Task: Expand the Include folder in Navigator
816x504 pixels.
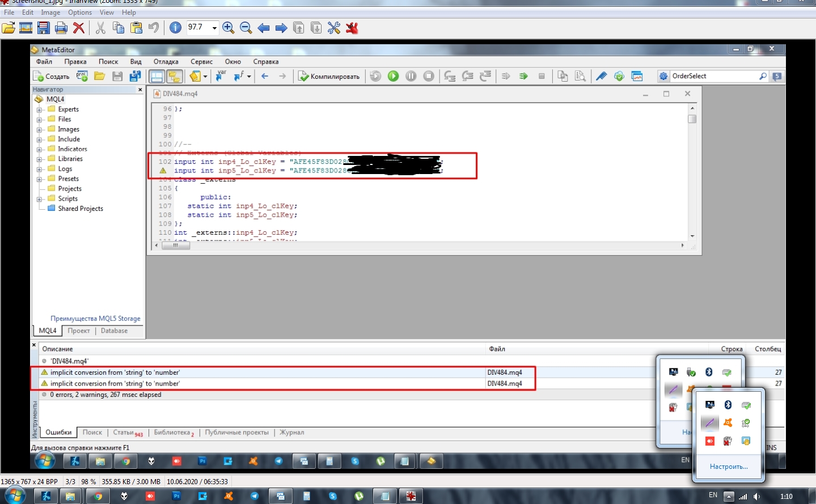Action: coord(40,139)
